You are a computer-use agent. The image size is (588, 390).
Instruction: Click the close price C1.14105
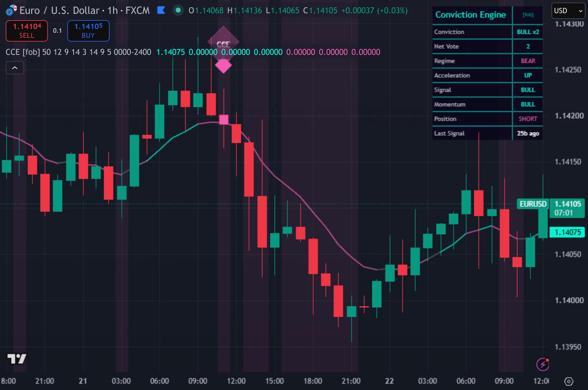click(320, 10)
